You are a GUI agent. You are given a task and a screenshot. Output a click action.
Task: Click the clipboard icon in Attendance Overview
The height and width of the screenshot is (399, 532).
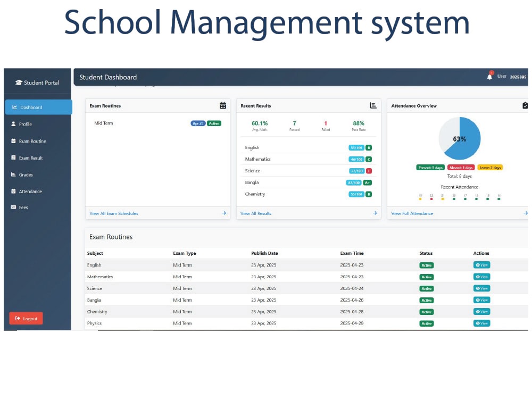coord(525,105)
